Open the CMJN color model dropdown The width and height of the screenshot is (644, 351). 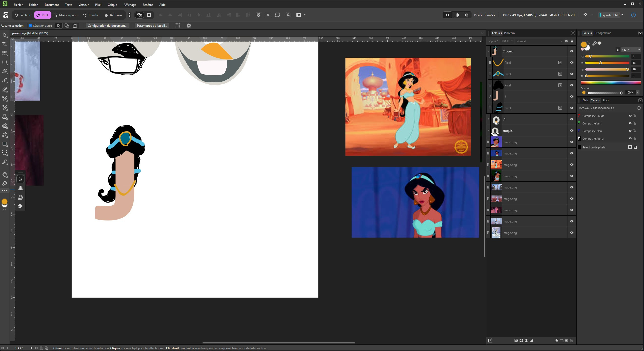tap(630, 50)
